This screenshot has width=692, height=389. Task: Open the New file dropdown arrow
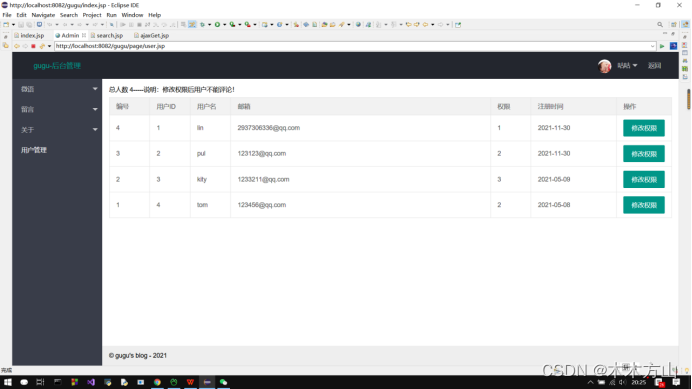pyautogui.click(x=13, y=25)
